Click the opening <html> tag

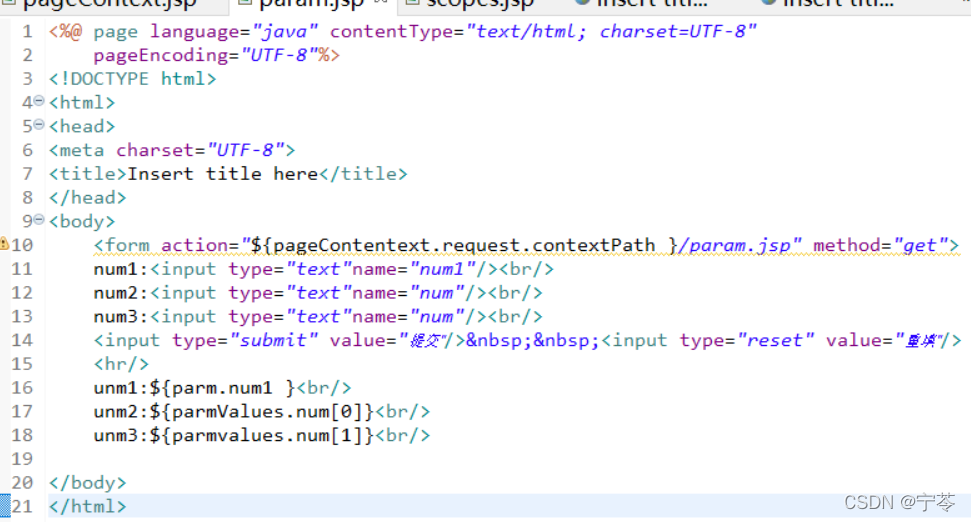(82, 103)
